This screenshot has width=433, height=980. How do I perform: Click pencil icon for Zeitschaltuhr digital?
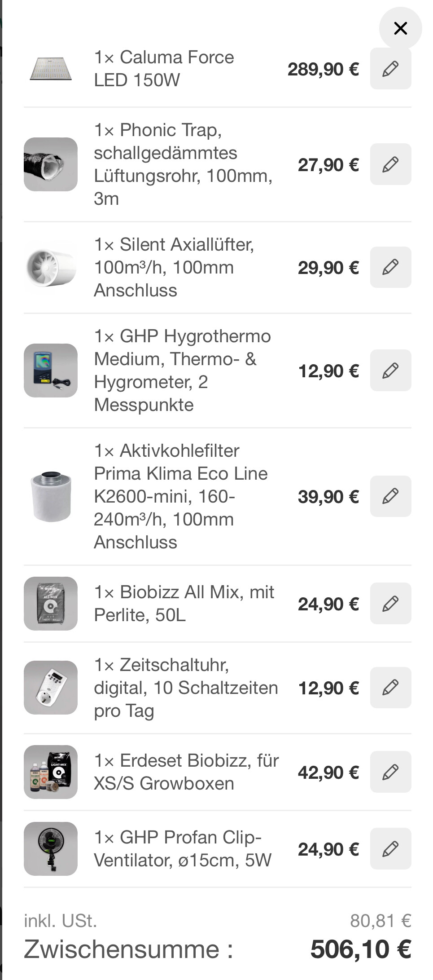tap(390, 688)
